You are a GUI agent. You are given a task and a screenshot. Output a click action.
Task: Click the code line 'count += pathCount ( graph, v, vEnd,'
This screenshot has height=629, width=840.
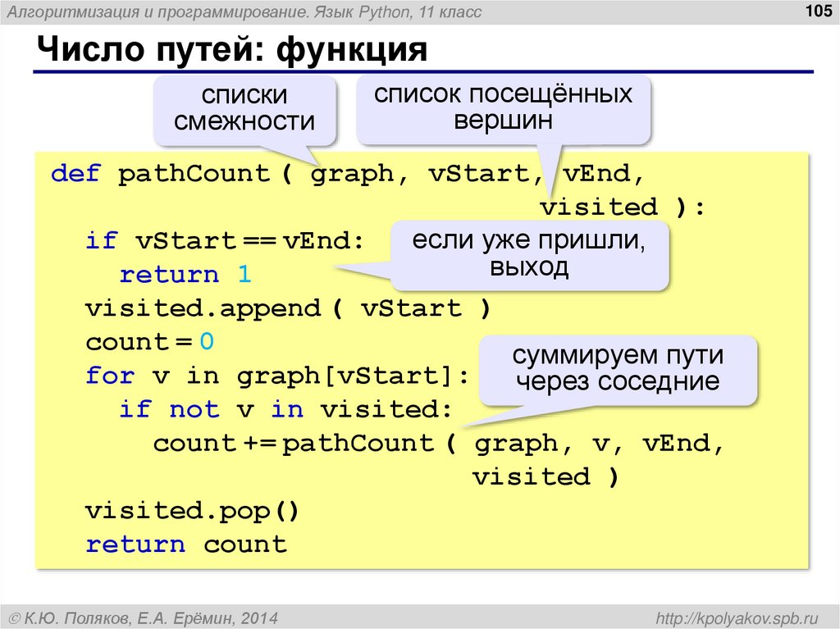tap(439, 444)
